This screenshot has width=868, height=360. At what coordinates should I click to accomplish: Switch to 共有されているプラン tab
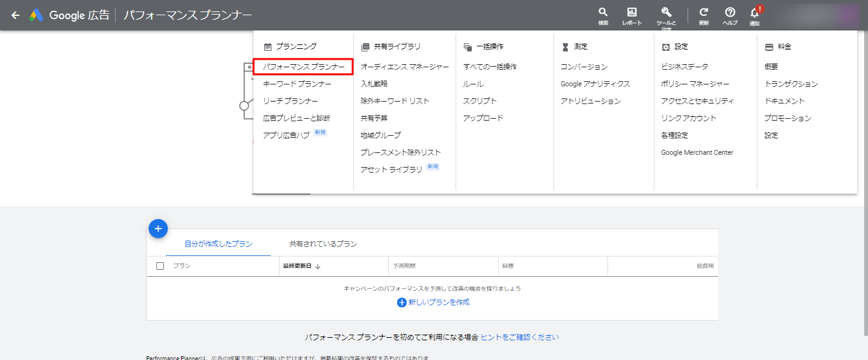tap(323, 244)
